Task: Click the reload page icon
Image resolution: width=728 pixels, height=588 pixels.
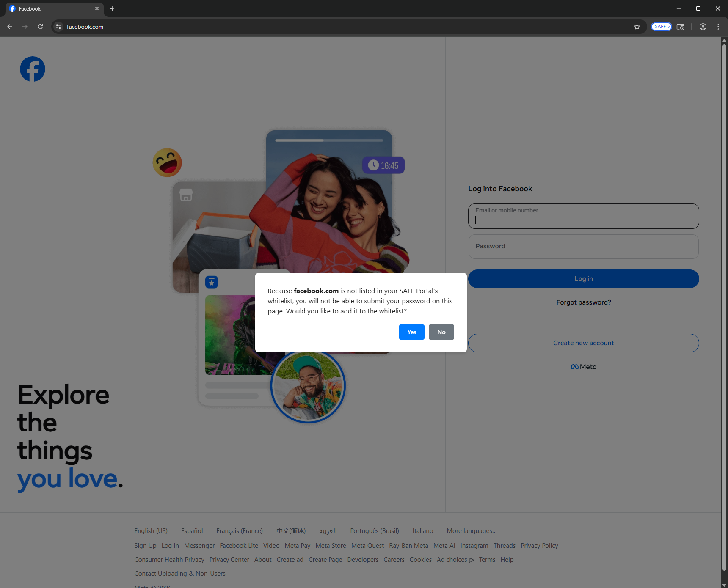Action: pos(40,27)
